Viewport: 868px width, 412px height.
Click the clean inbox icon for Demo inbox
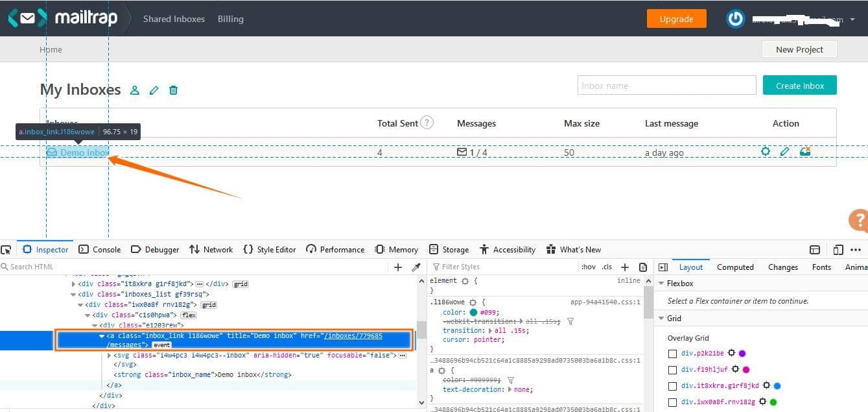[x=805, y=152]
